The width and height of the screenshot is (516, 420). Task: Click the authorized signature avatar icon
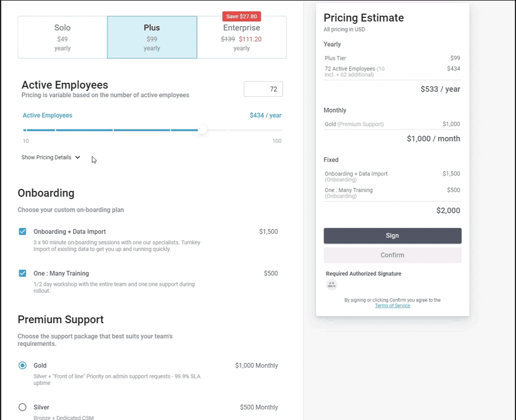click(331, 285)
